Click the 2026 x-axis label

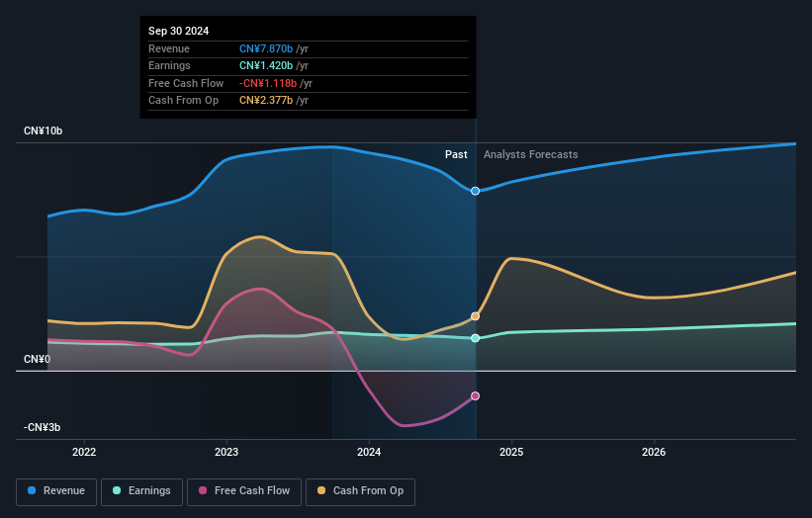click(654, 452)
